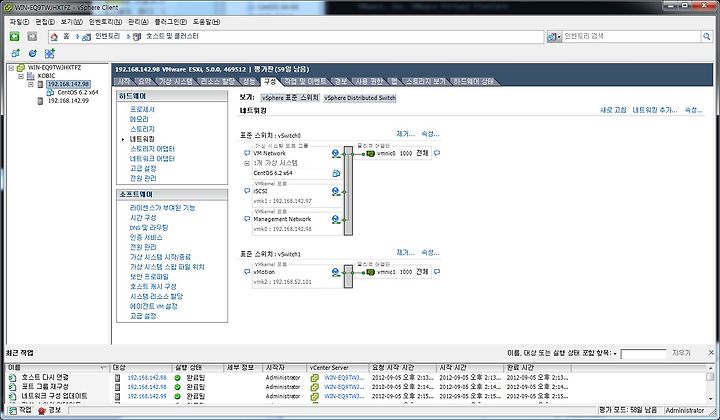
Task: Click 속성... link for vSwitch1
Action: [430, 252]
